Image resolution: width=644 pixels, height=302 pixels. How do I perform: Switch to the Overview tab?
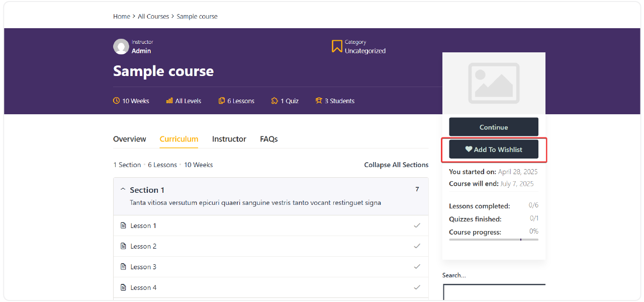pos(129,139)
